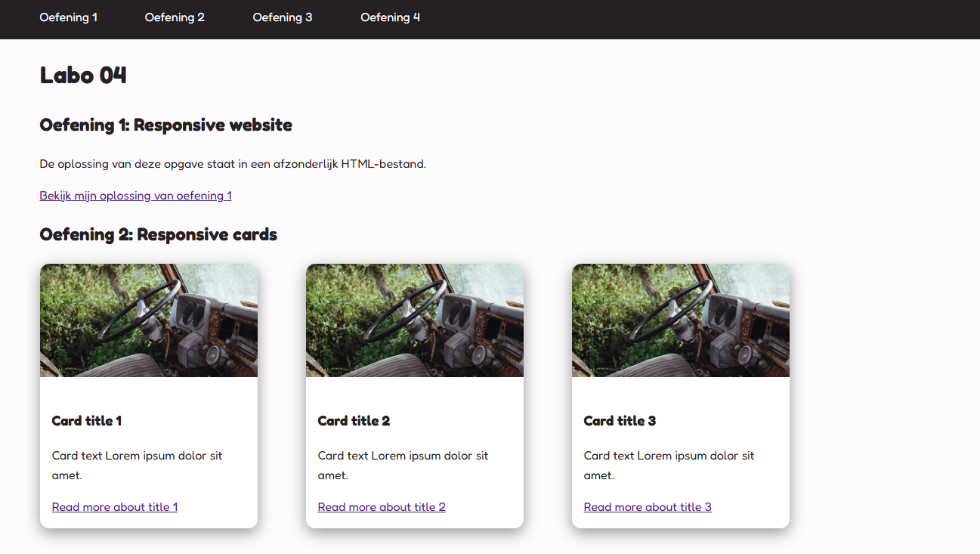
Task: Visit the 'Read more about title 3' link
Action: [648, 507]
